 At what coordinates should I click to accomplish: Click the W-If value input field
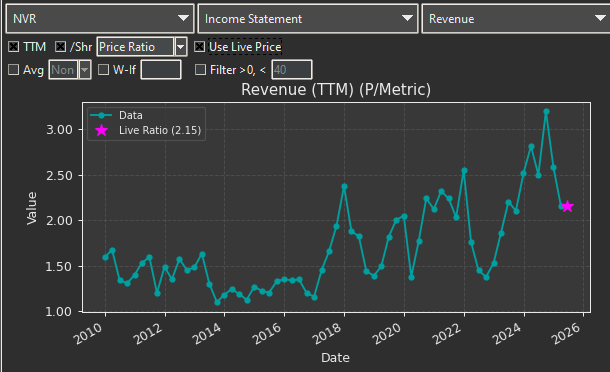pos(161,70)
